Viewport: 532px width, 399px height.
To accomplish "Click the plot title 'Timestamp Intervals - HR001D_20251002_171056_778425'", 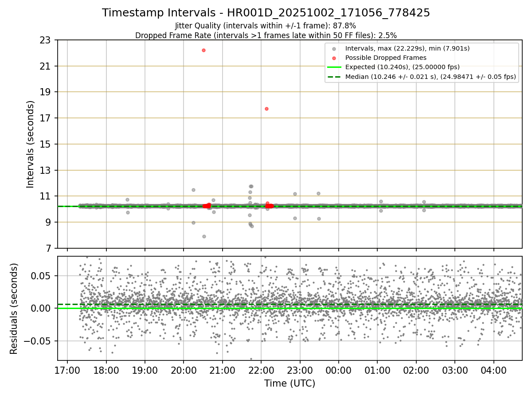I will (266, 13).
